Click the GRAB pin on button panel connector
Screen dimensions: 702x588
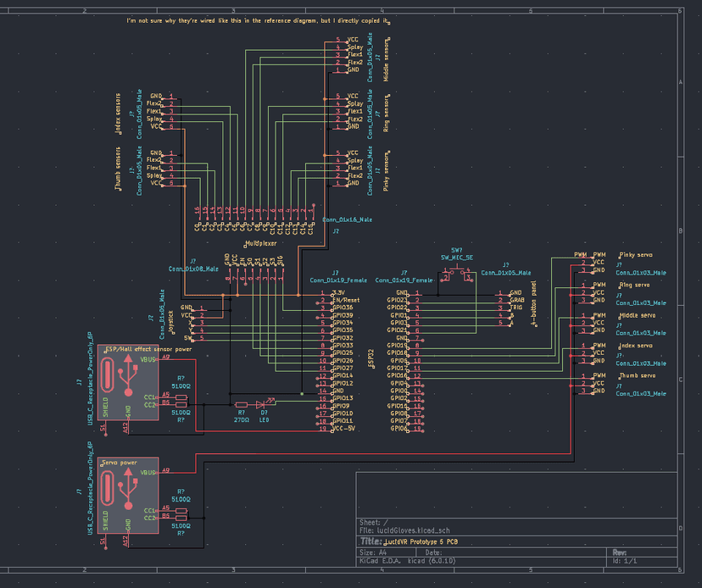[517, 300]
